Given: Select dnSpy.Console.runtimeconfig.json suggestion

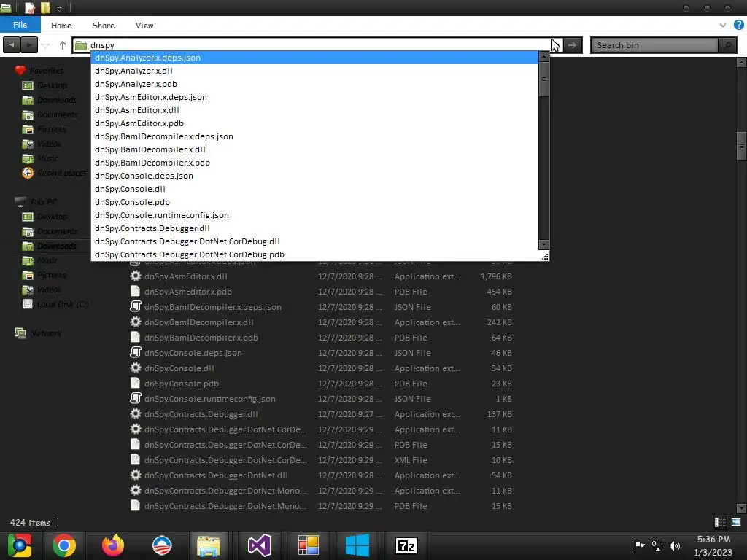Looking at the screenshot, I should coord(314,215).
